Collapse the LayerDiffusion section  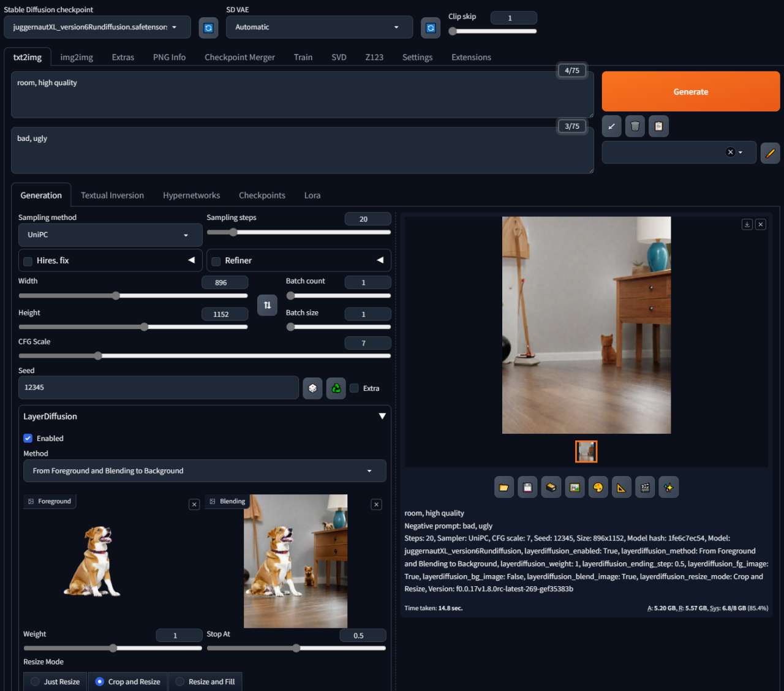(x=382, y=417)
